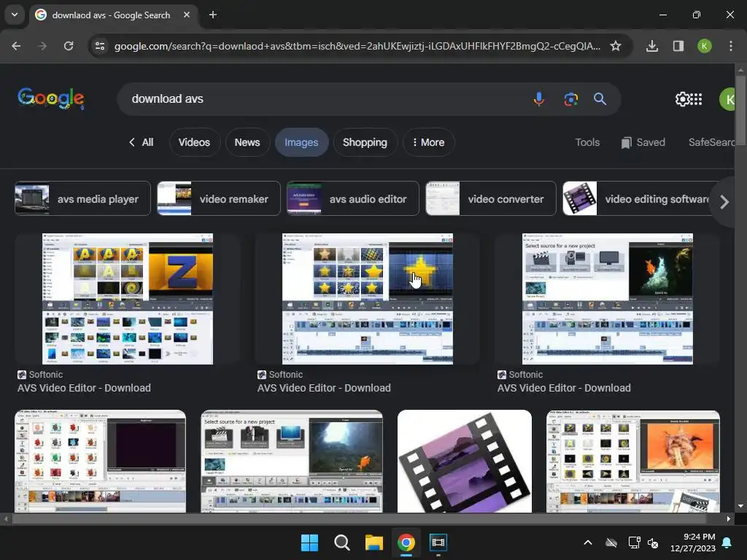Open the orange seashell editor screenshot
The image size is (747, 560).
coord(633,461)
